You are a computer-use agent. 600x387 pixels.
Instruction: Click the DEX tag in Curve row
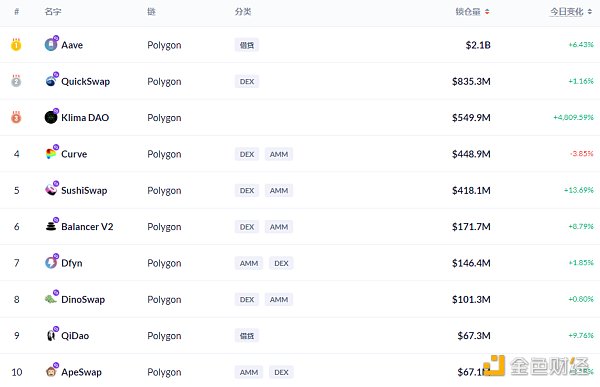pyautogui.click(x=247, y=154)
